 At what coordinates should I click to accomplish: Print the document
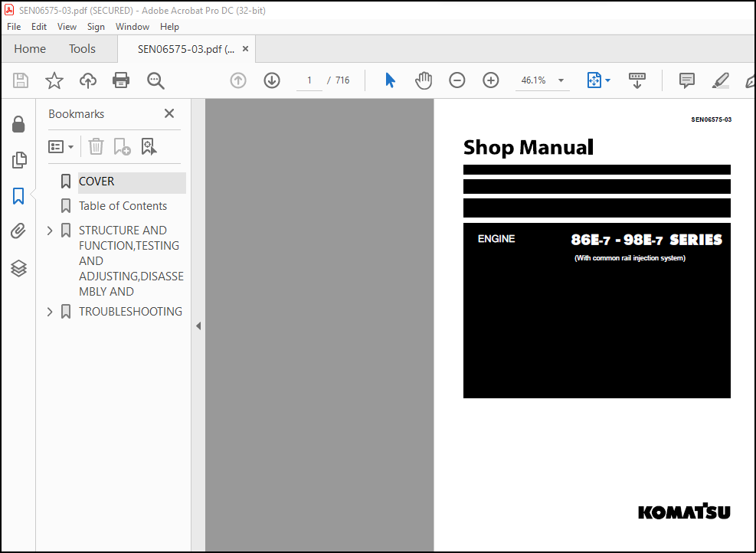tap(121, 80)
